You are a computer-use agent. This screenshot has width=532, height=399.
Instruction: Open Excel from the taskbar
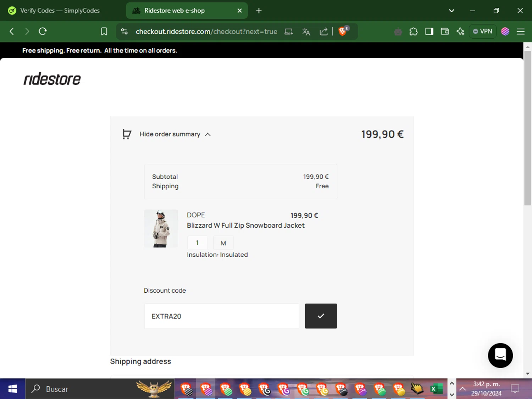click(437, 389)
